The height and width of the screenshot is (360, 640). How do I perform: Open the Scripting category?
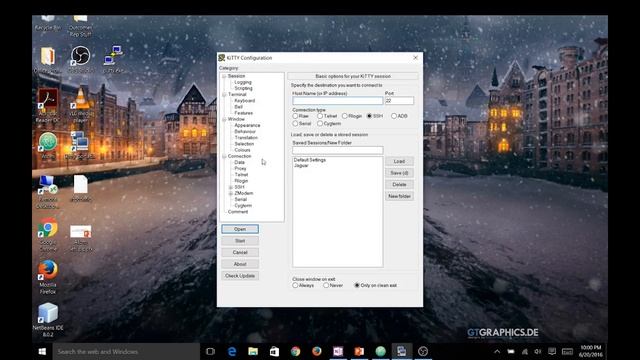(x=243, y=89)
